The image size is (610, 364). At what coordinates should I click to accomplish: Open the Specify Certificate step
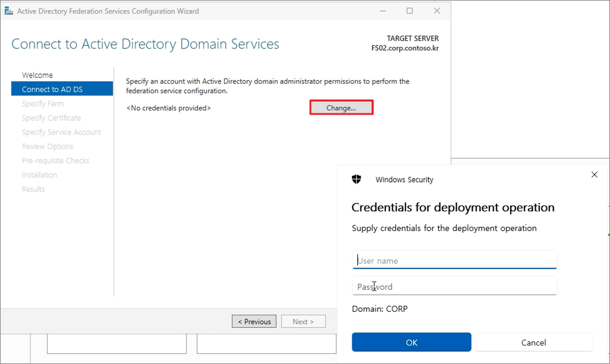pos(51,118)
